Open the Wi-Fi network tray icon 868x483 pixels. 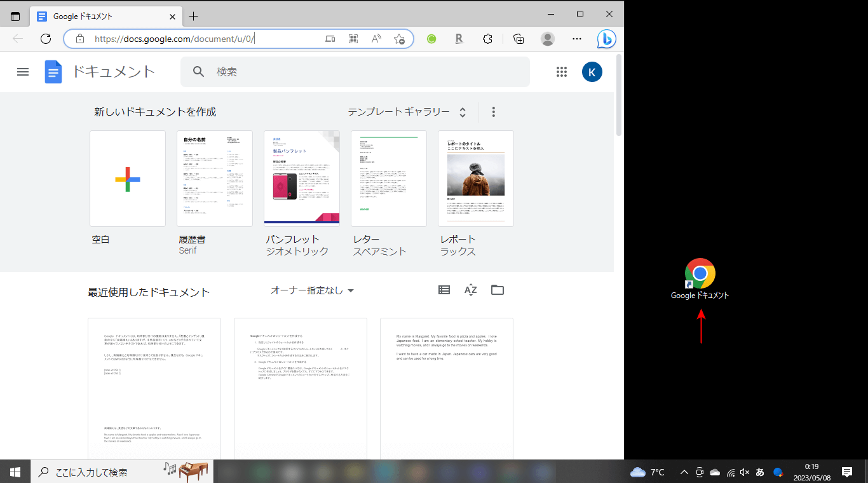[731, 472]
